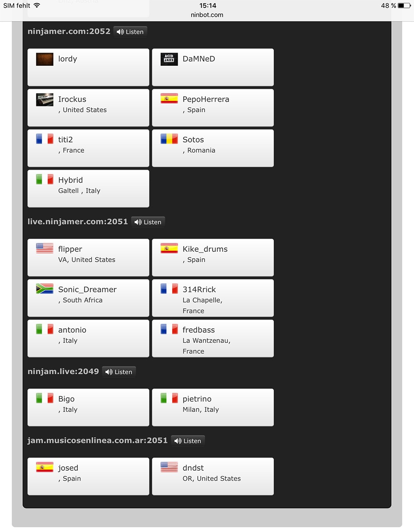This screenshot has height=532, width=414.
Task: Open the fredbass user card
Action: [213, 339]
